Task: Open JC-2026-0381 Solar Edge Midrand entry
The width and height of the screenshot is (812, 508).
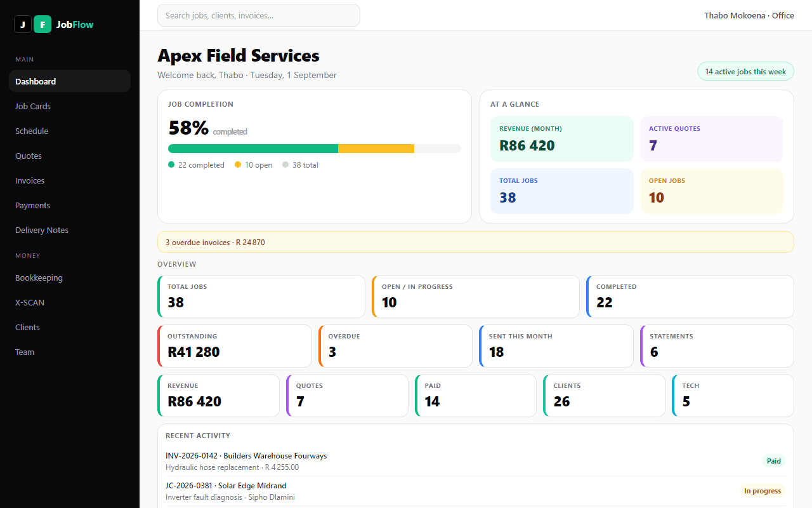Action: coord(476,491)
